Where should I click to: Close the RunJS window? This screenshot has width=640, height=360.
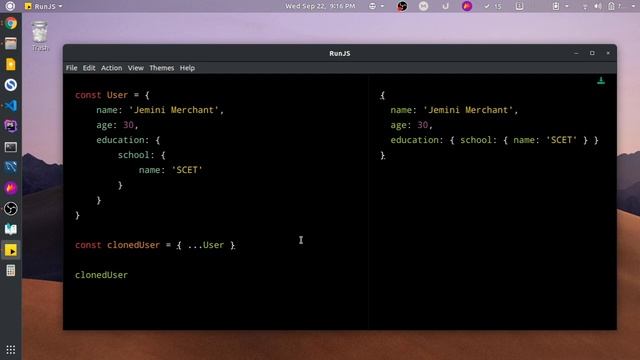(608, 53)
